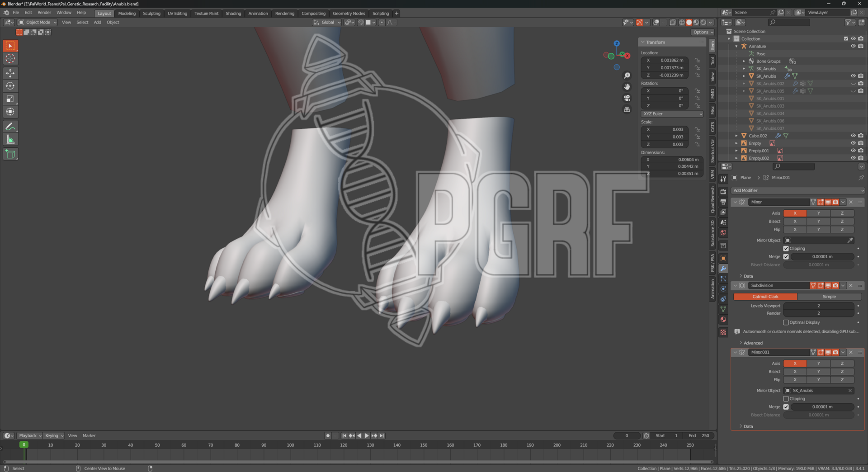Open the Material properties tab icon
The height and width of the screenshot is (472, 868).
tap(723, 319)
